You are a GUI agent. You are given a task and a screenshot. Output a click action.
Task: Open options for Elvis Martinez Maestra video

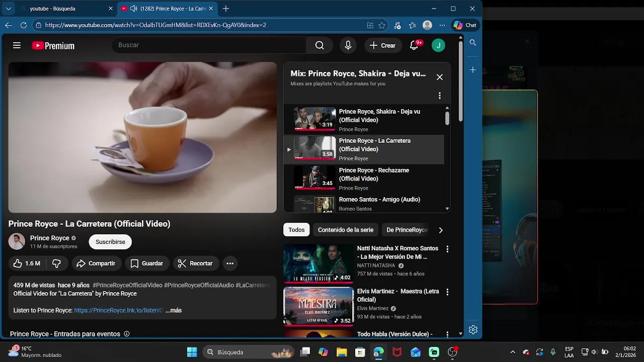447,292
